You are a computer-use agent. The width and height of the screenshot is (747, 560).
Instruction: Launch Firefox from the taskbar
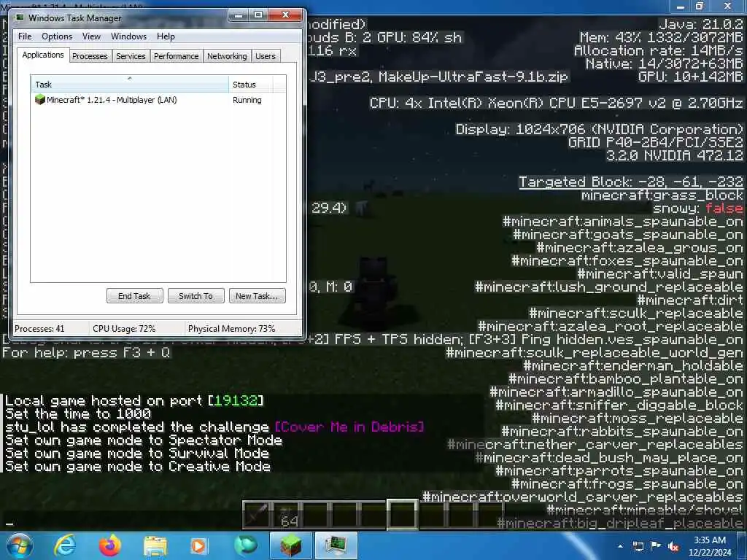(x=110, y=545)
